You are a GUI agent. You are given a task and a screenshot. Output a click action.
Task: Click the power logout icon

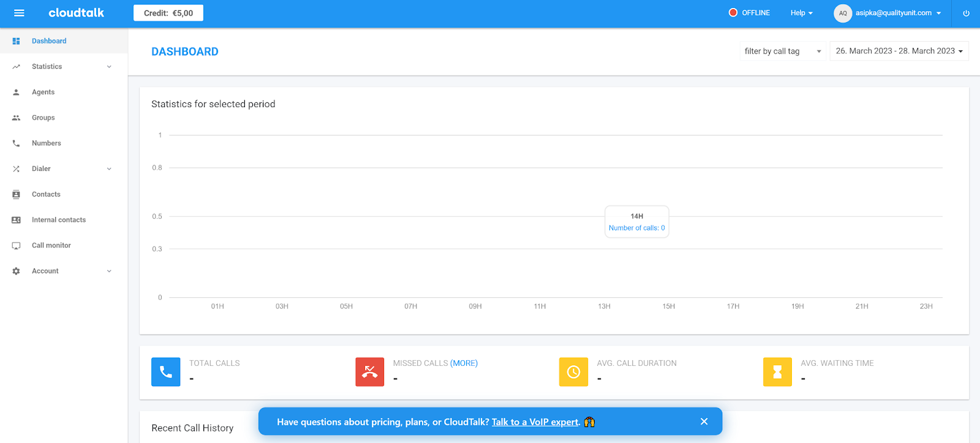[966, 13]
